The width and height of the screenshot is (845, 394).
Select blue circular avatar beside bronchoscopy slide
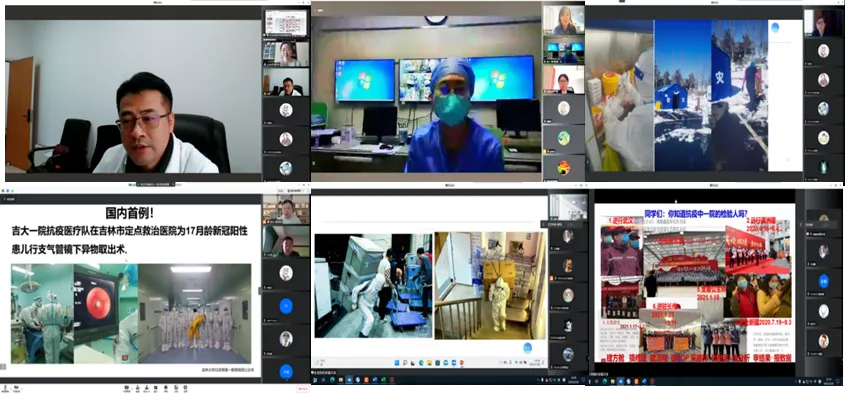click(286, 306)
